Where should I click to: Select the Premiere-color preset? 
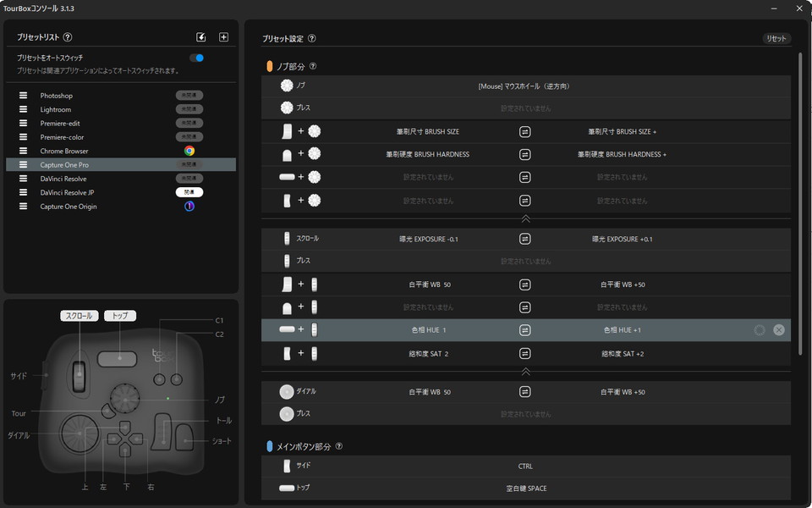(x=62, y=137)
